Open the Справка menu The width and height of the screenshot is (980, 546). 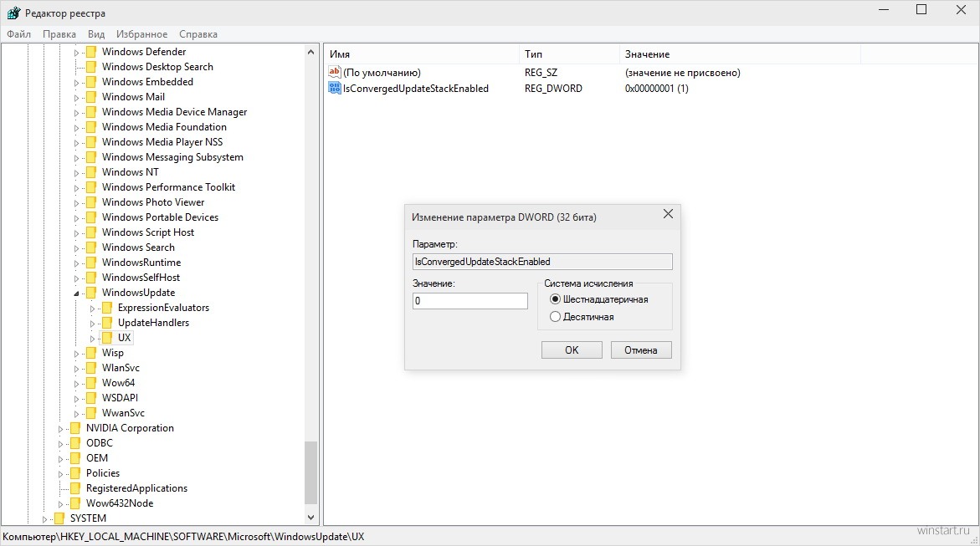(x=198, y=34)
